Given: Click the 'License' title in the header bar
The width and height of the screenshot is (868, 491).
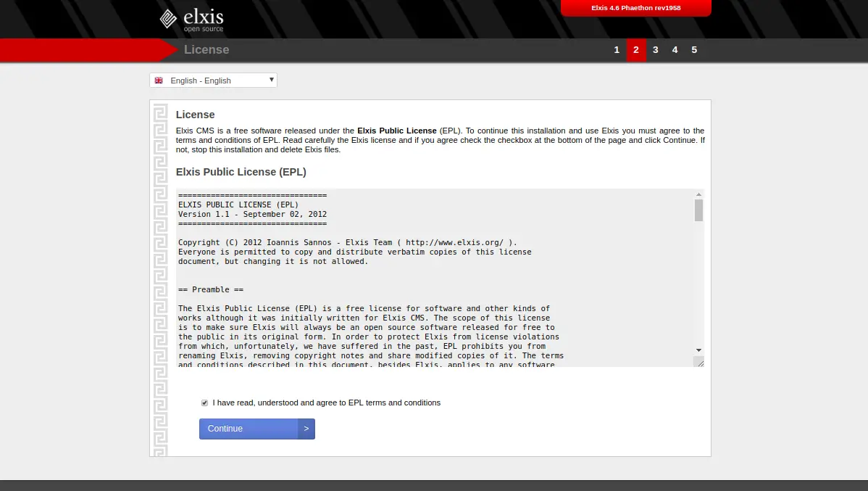Looking at the screenshot, I should point(206,50).
